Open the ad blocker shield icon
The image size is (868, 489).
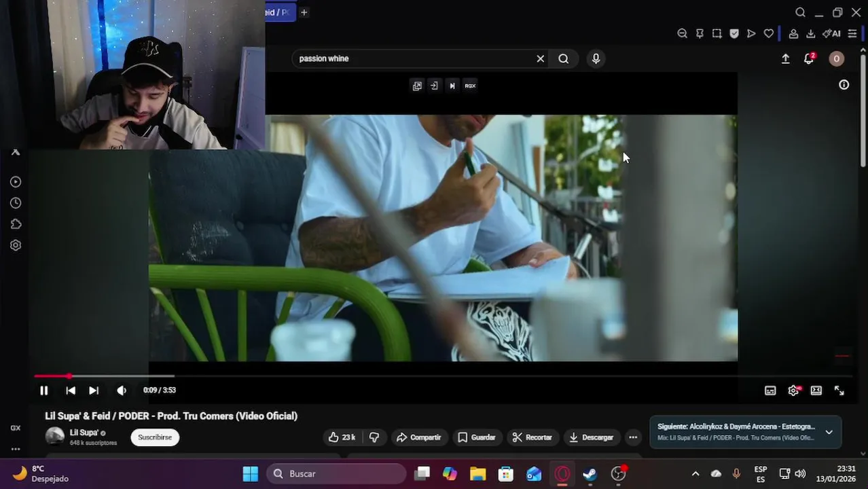pyautogui.click(x=734, y=33)
